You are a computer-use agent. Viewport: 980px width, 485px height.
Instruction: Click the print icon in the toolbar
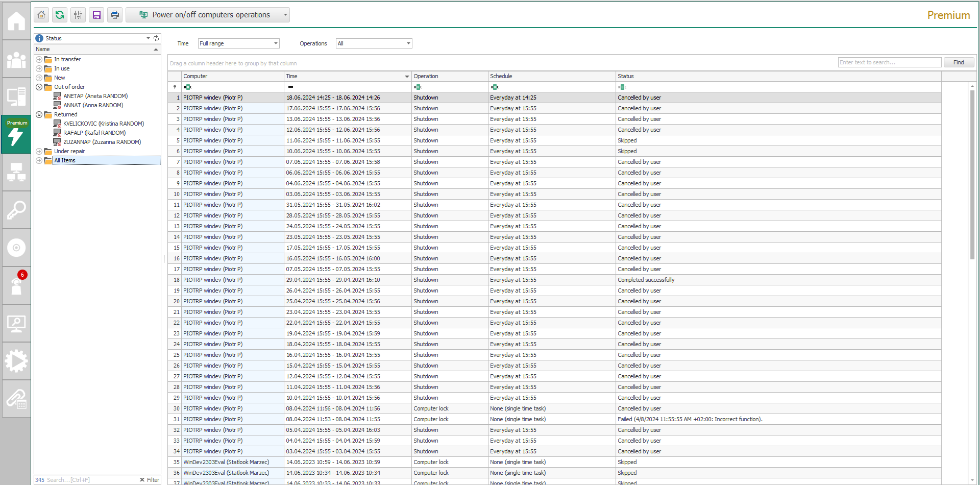(x=115, y=15)
